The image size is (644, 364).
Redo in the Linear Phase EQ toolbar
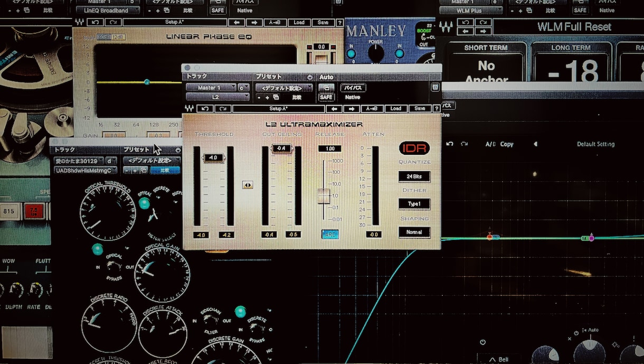coord(112,22)
